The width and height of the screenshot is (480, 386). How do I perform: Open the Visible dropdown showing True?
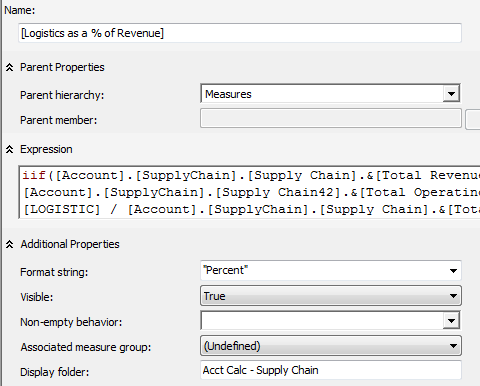(x=331, y=296)
